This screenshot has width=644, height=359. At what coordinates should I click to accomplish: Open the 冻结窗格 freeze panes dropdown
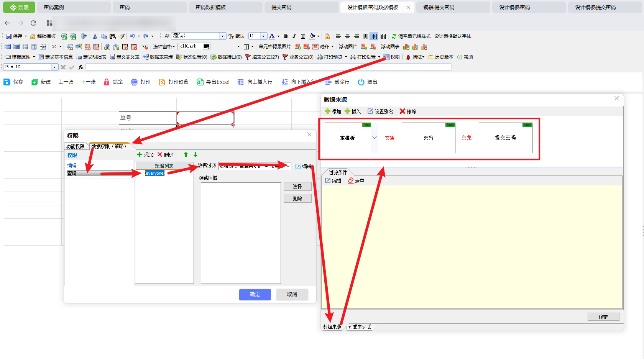click(x=164, y=46)
